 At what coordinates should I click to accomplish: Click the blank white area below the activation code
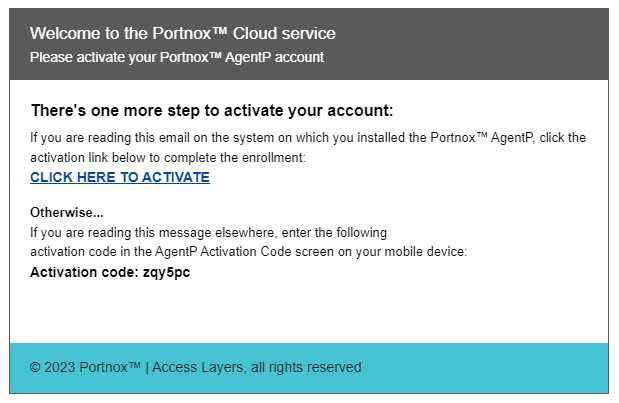[x=300, y=310]
